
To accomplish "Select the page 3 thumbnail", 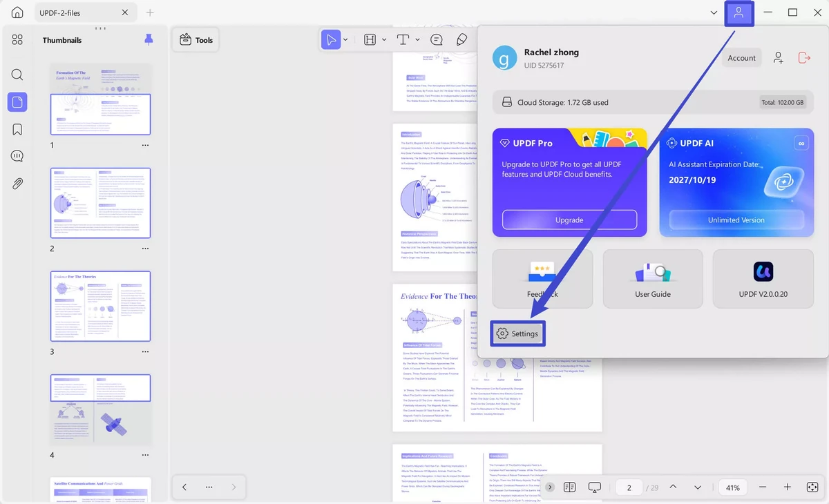I will pyautogui.click(x=100, y=306).
